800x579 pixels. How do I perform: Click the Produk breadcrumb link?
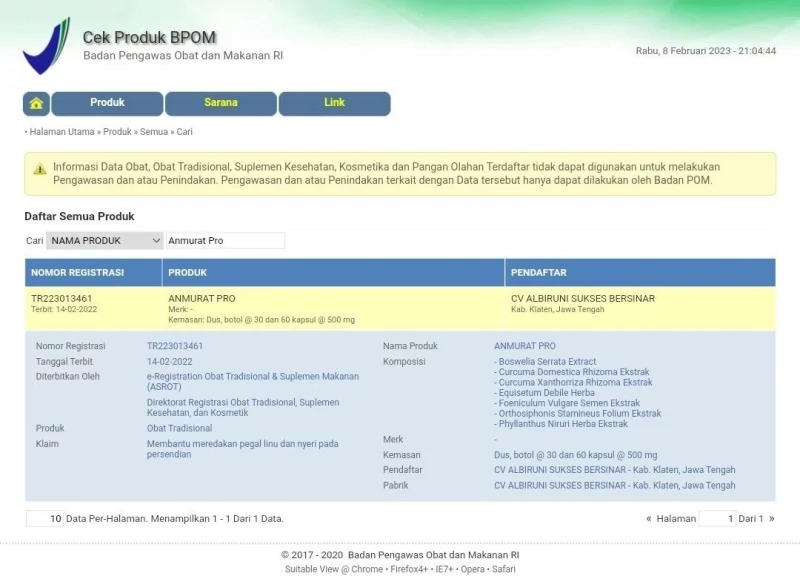click(x=117, y=132)
